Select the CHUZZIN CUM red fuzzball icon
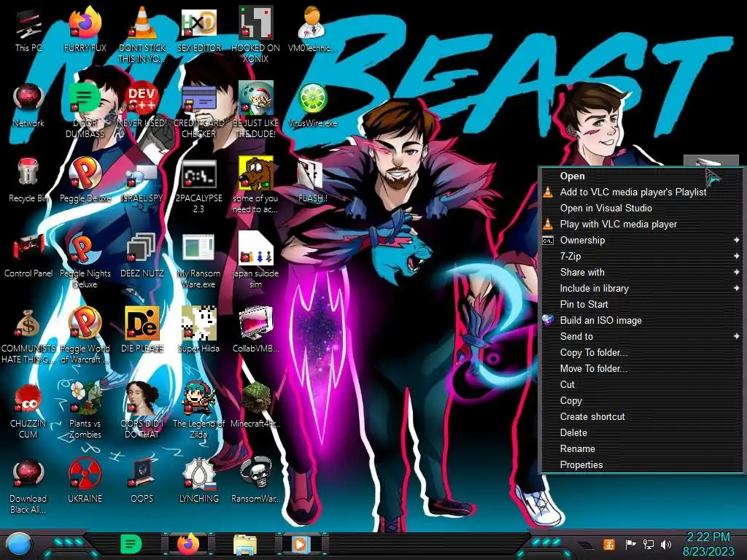Viewport: 747px width, 560px height. tap(28, 411)
